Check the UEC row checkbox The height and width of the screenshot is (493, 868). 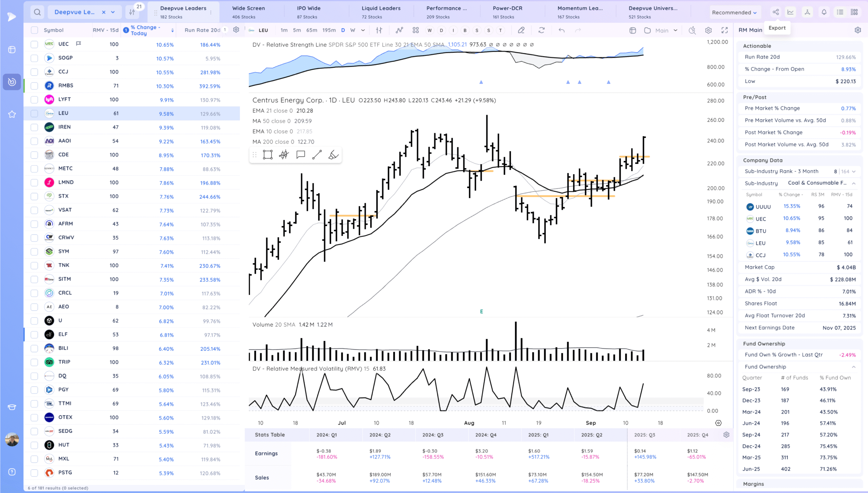point(34,44)
